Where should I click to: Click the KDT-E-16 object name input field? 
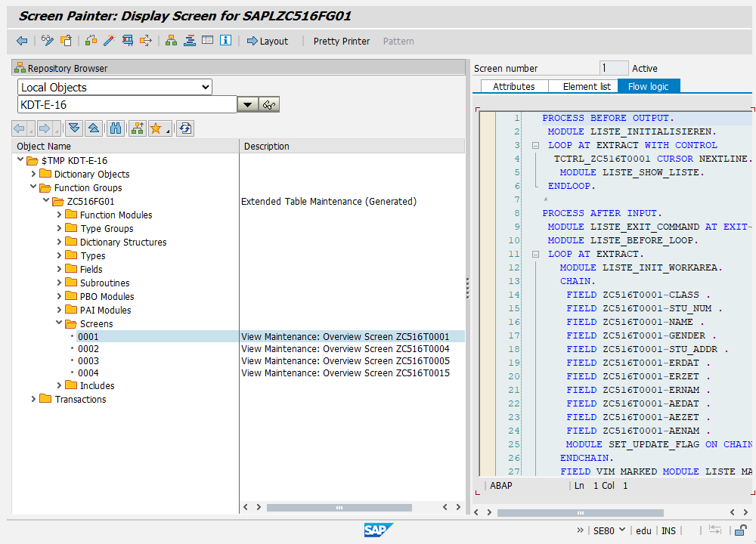[x=127, y=104]
